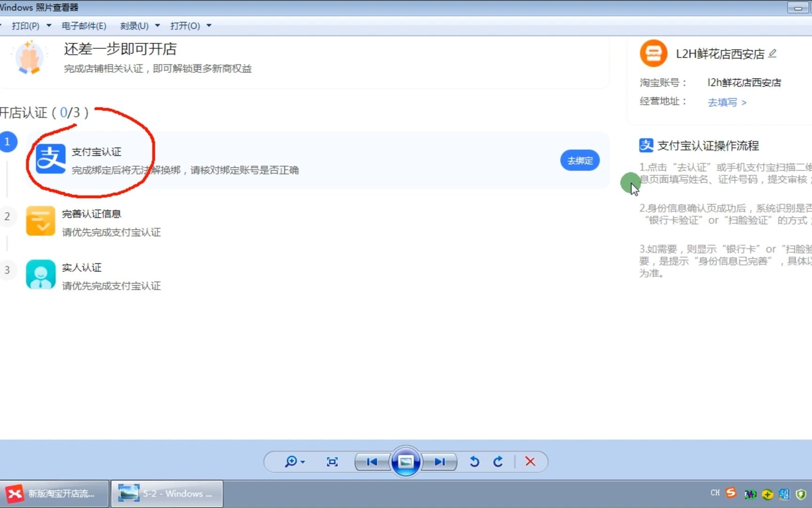Click the 开店认证 (0/3) heading
The height and width of the screenshot is (508, 812).
click(44, 113)
